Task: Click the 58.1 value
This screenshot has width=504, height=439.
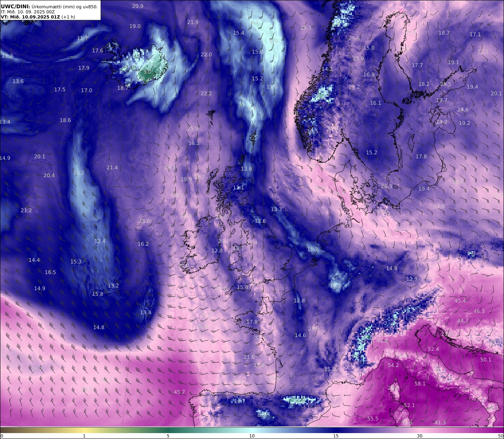Action: click(420, 383)
